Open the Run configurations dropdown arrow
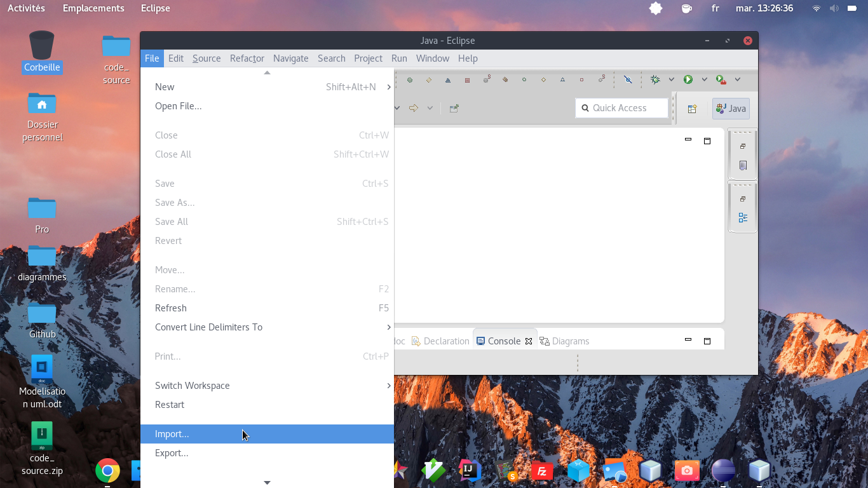868x488 pixels. click(x=704, y=79)
